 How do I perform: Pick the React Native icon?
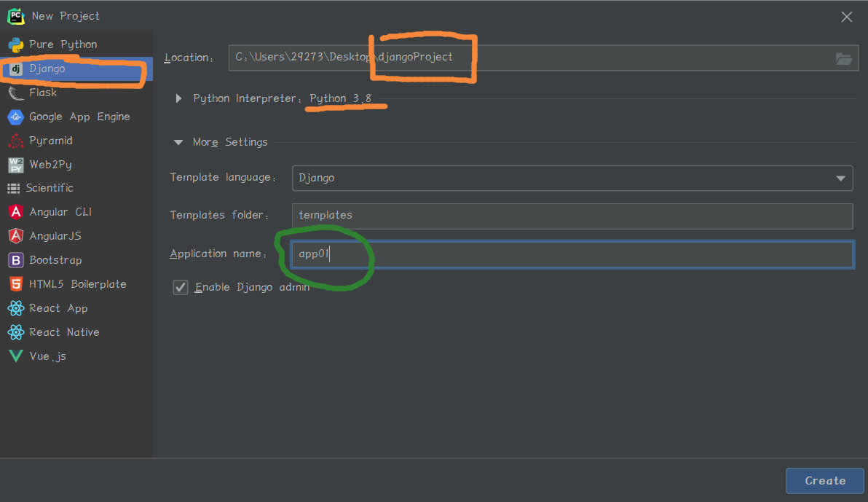click(x=15, y=332)
